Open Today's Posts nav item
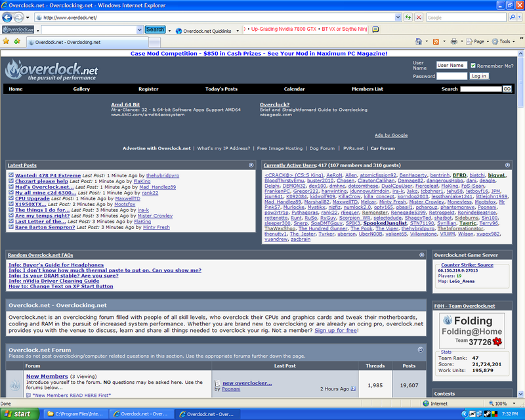This screenshot has width=525, height=420. click(221, 89)
